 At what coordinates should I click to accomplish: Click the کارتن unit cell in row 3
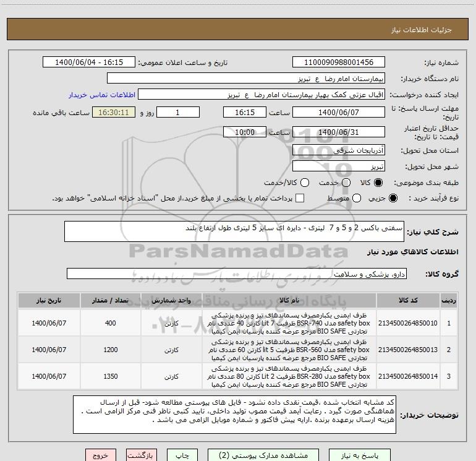(171, 376)
